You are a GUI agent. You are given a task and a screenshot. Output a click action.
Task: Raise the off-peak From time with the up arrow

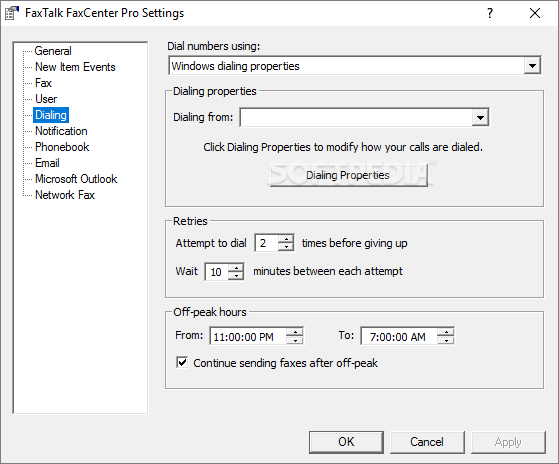(x=295, y=332)
